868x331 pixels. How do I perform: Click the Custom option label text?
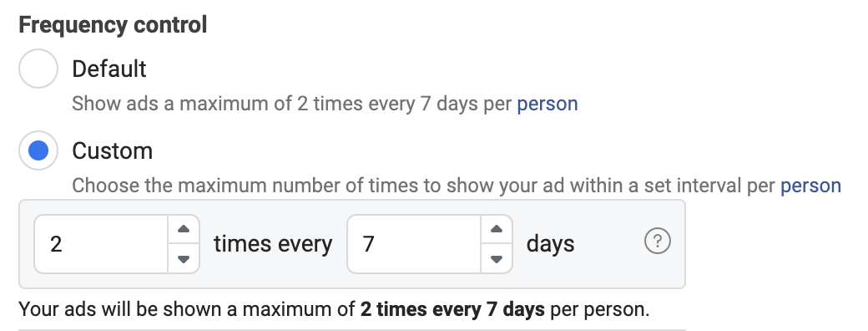[113, 150]
